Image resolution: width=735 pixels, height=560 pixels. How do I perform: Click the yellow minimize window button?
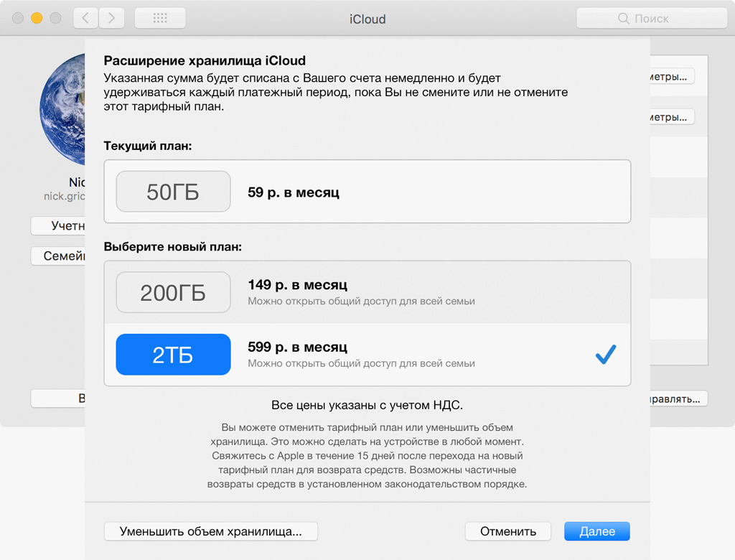[37, 18]
